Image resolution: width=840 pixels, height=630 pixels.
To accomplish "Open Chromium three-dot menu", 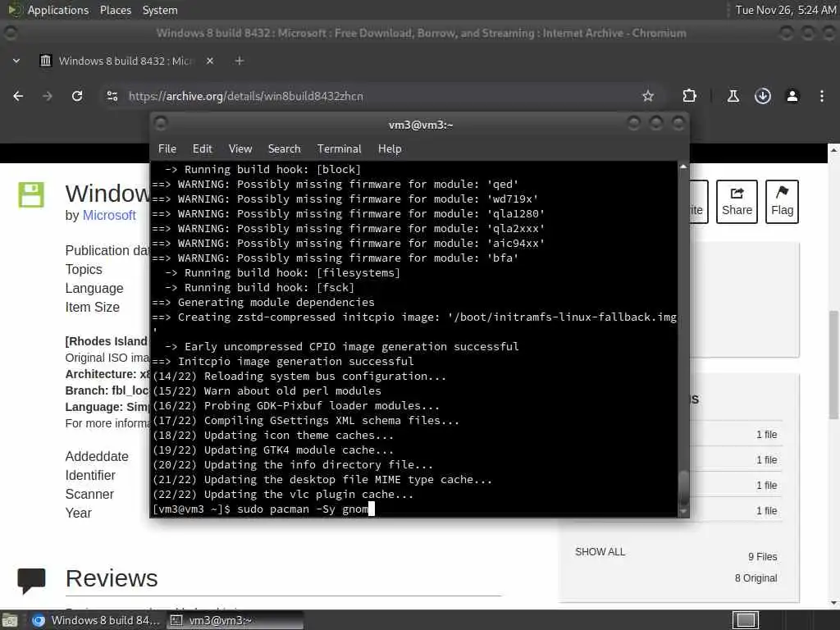I will click(822, 96).
